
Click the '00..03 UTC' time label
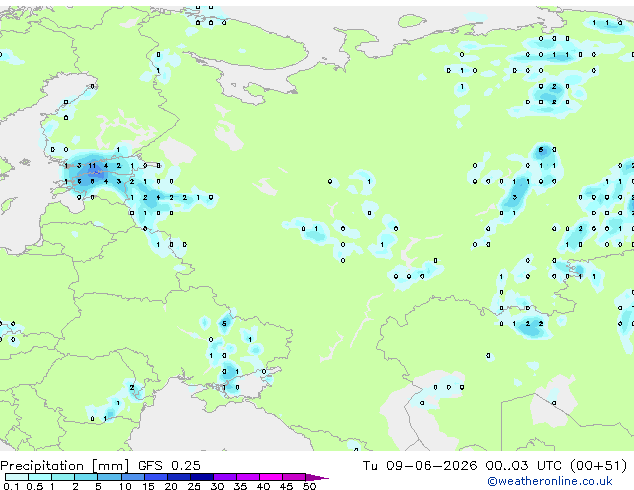coord(524,466)
